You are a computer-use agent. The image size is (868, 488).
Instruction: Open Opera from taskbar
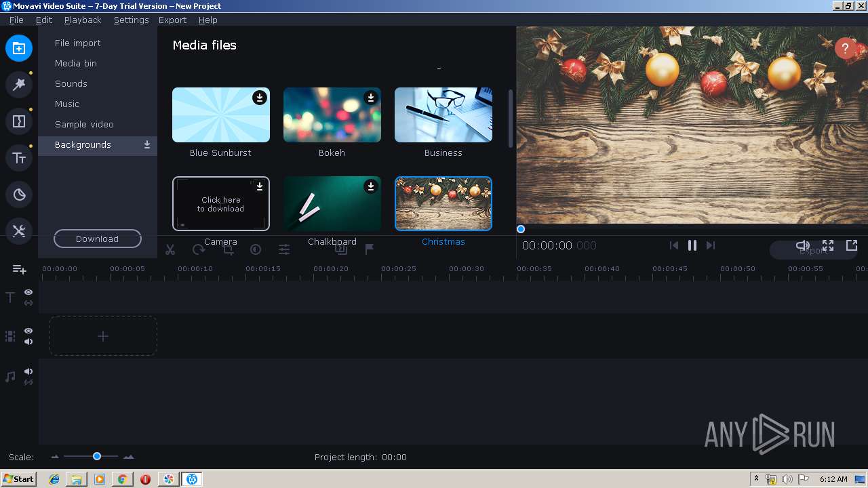point(145,479)
